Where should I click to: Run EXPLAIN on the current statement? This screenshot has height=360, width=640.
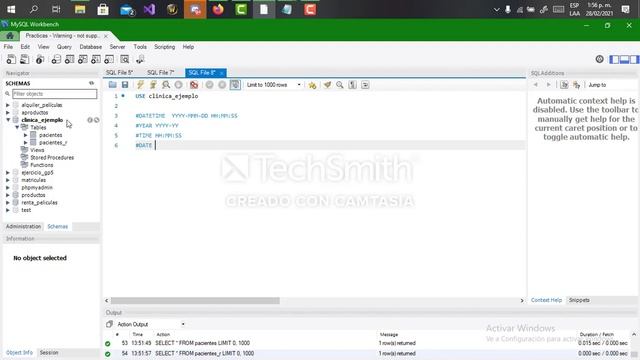click(x=166, y=85)
